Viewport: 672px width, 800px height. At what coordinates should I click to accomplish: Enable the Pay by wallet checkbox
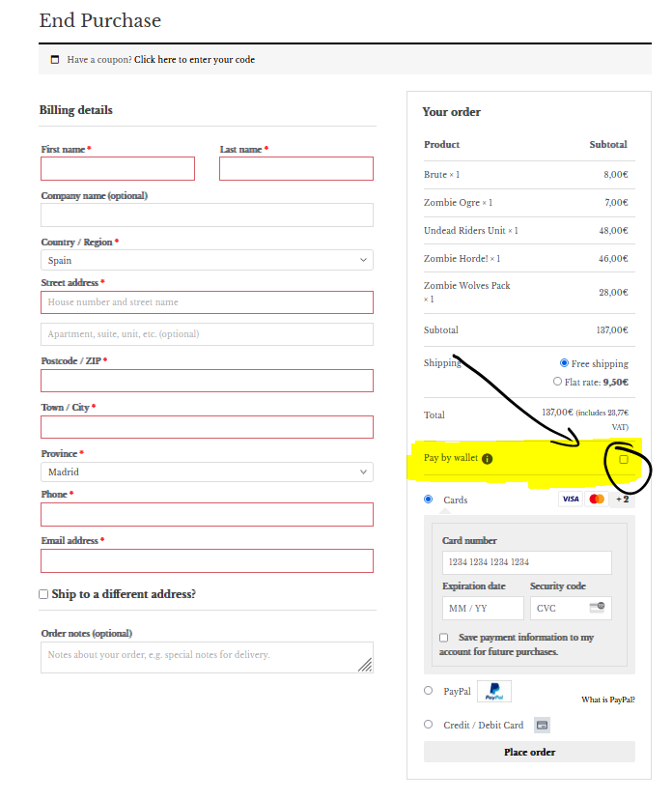pos(624,460)
